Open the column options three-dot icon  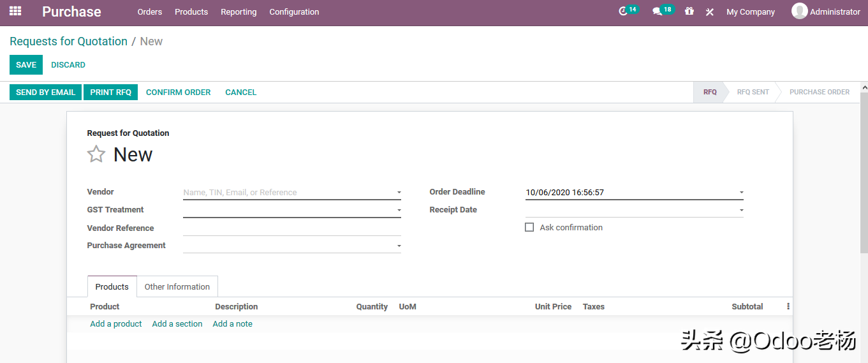788,307
